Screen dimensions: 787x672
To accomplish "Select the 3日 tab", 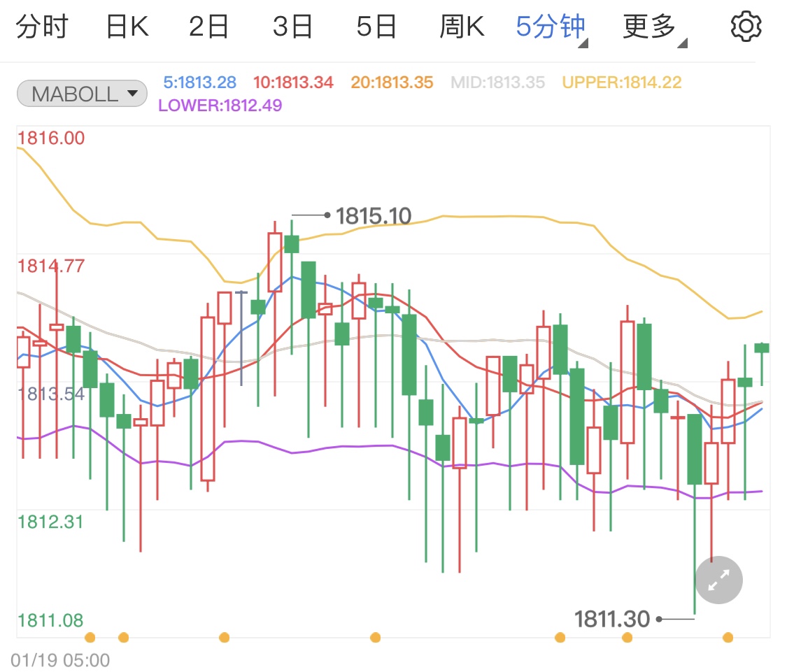I will (x=292, y=27).
